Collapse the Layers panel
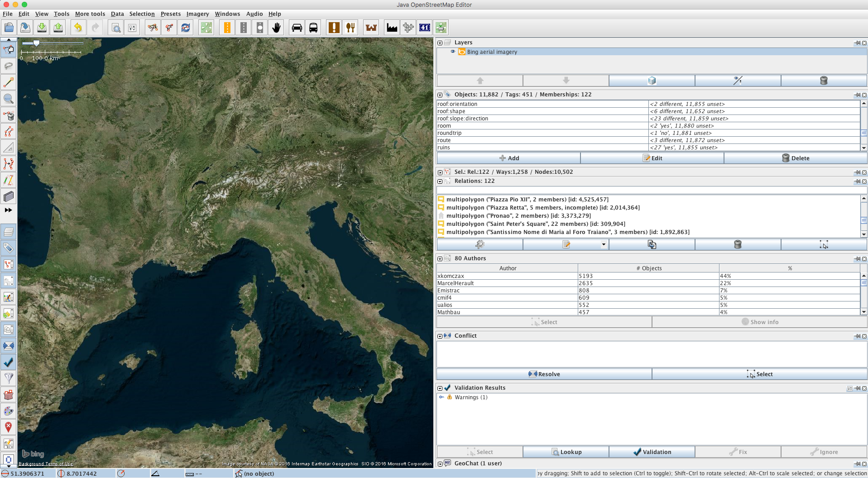 point(440,43)
